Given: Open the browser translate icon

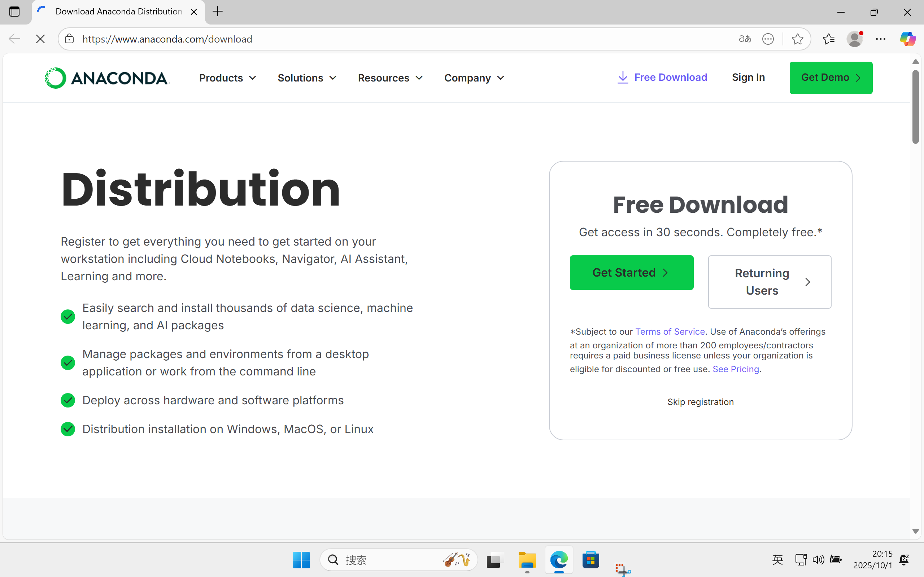Looking at the screenshot, I should 745,39.
